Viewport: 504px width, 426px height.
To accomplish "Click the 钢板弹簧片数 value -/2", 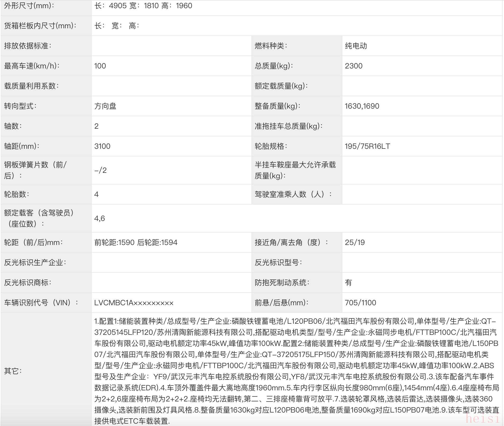I will tap(101, 170).
